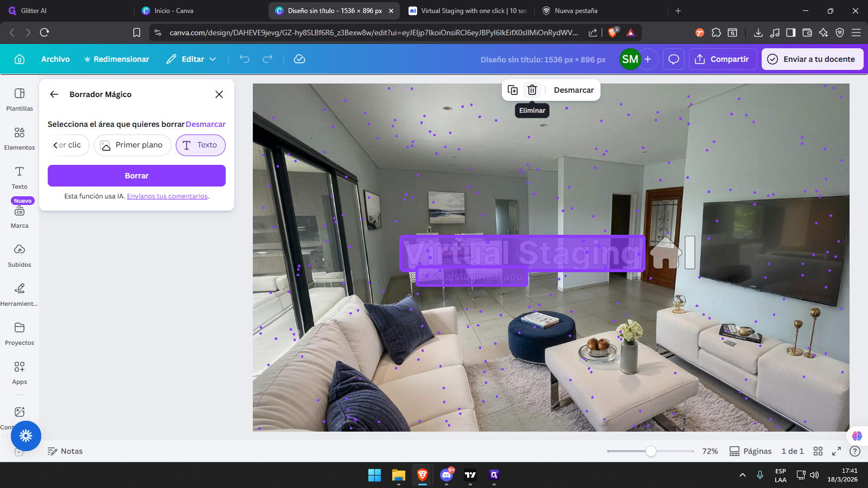Switch to the Inicio - Canva tab
868x488 pixels.
click(174, 11)
